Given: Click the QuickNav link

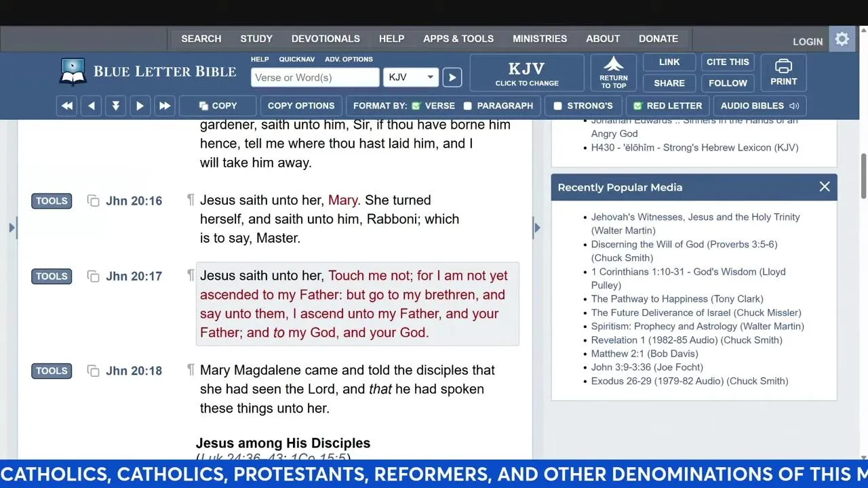Looking at the screenshot, I should tap(297, 60).
